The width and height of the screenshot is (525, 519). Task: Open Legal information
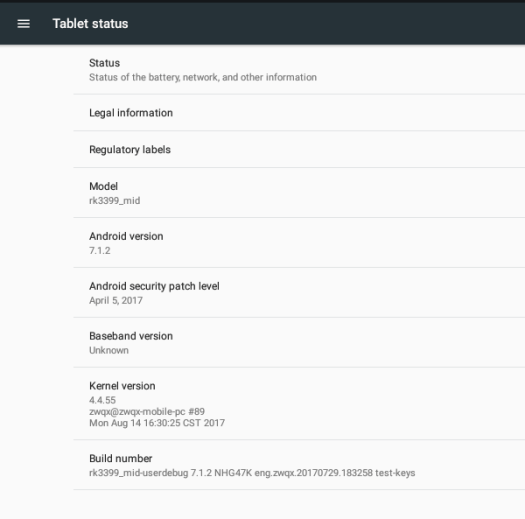coord(299,113)
